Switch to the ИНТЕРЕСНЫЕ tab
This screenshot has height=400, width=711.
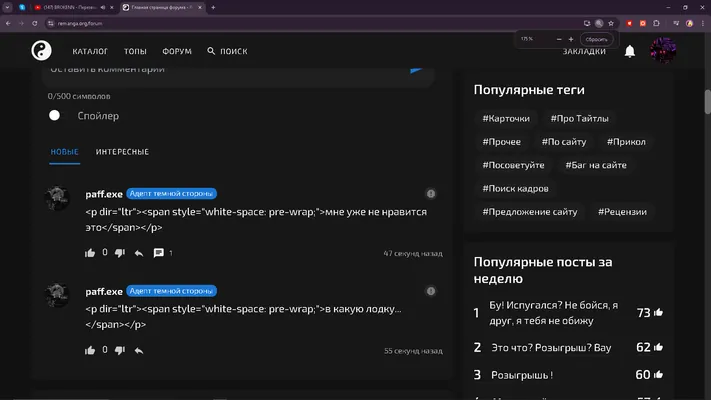click(122, 151)
